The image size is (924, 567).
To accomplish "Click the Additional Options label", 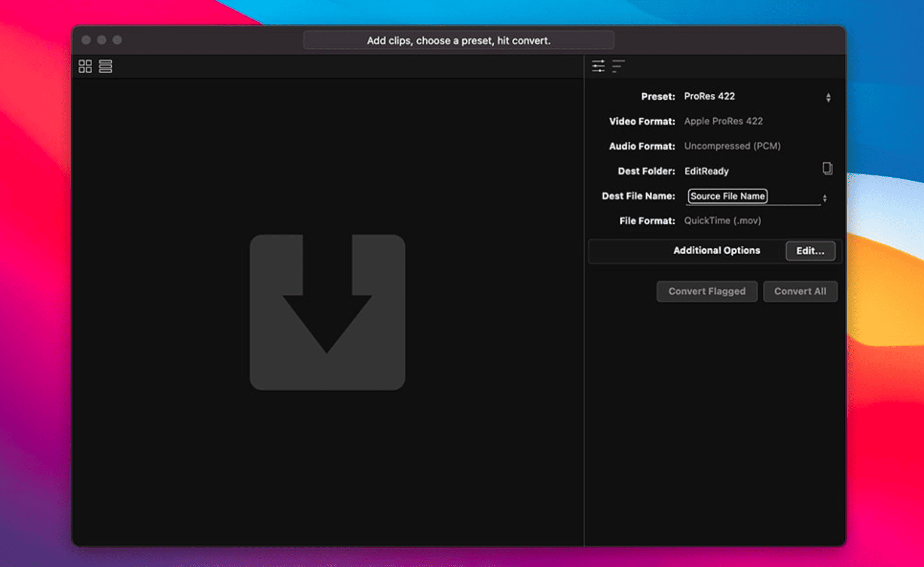I will coord(717,251).
